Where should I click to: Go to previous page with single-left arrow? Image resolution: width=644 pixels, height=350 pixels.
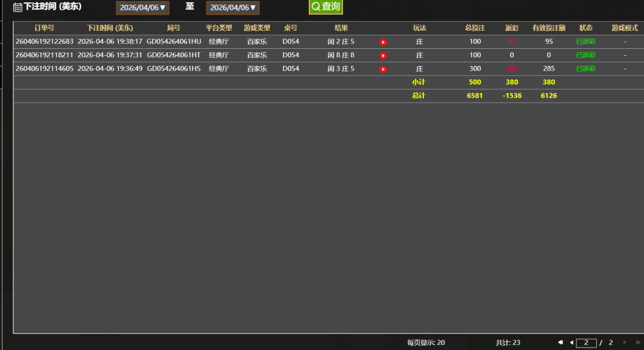click(x=572, y=343)
